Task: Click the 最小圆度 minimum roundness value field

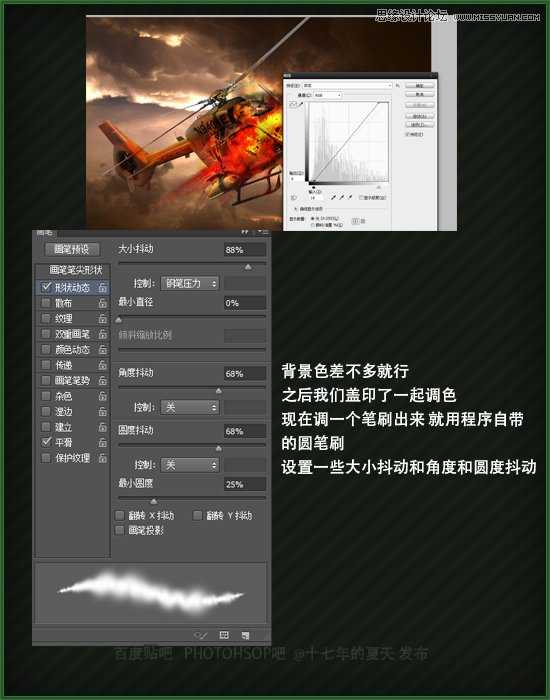Action: click(x=245, y=484)
